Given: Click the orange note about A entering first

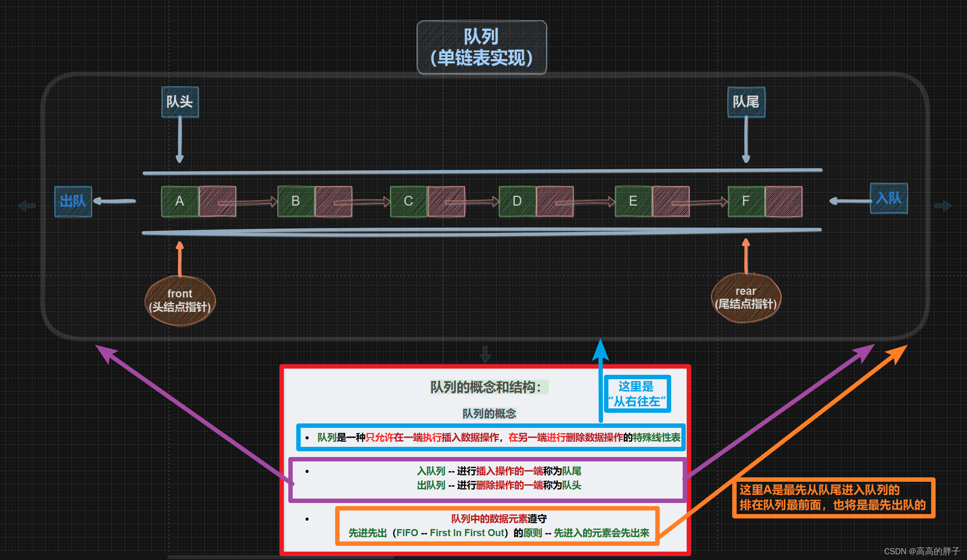Looking at the screenshot, I should (833, 498).
